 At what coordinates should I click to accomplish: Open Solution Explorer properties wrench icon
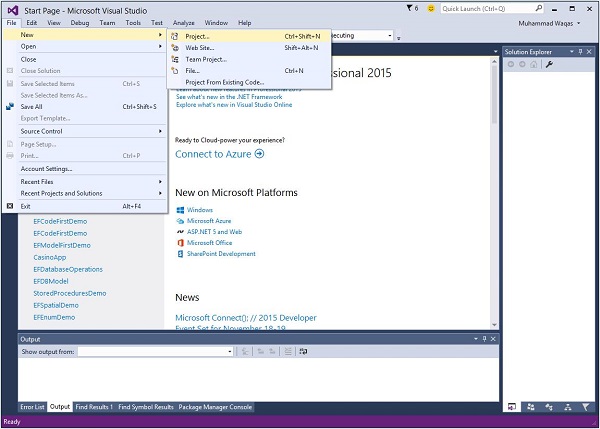point(549,64)
